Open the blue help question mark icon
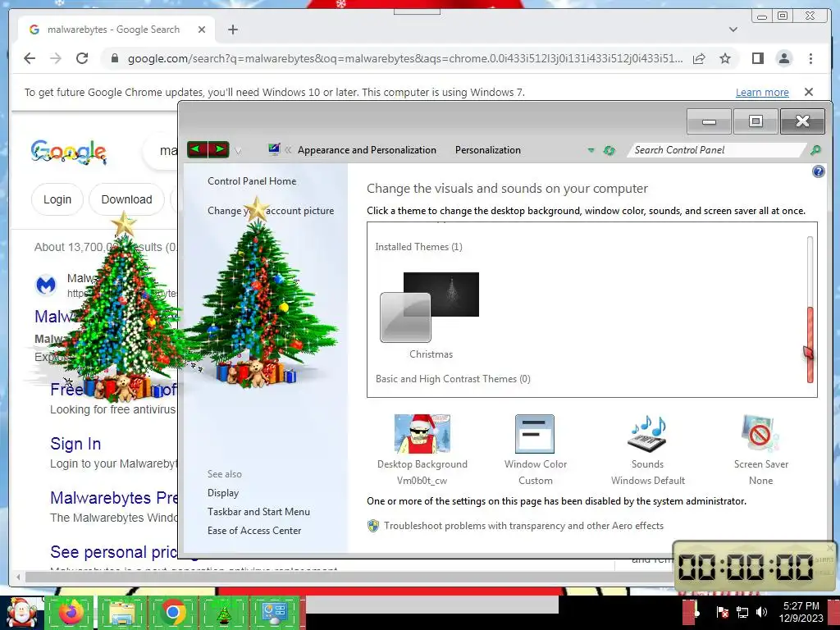Screen dimensions: 840x630 coord(818,171)
